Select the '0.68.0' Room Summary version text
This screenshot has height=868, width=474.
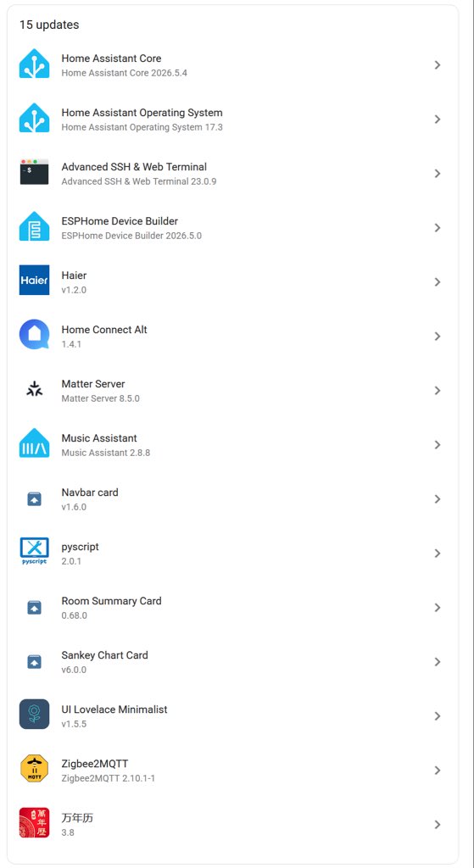click(x=75, y=615)
